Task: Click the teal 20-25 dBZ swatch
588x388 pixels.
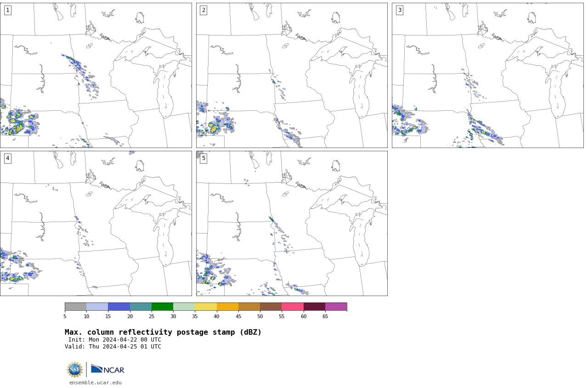Action: click(x=141, y=307)
